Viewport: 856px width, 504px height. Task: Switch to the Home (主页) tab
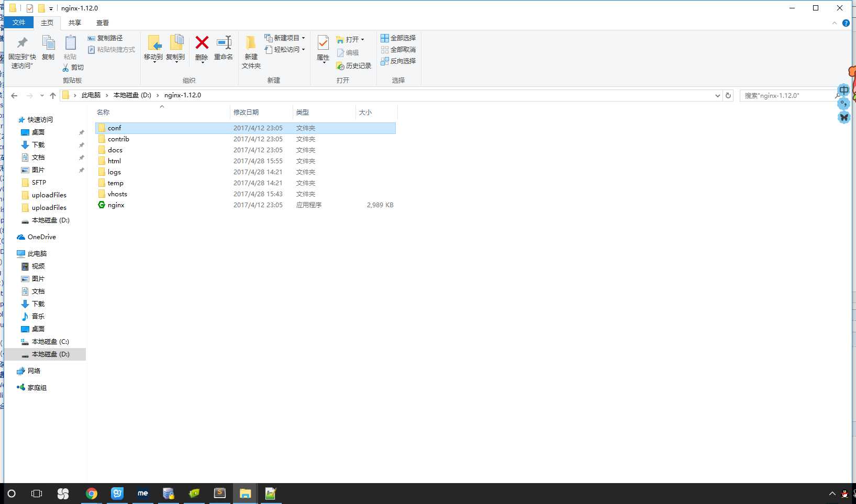coord(47,23)
